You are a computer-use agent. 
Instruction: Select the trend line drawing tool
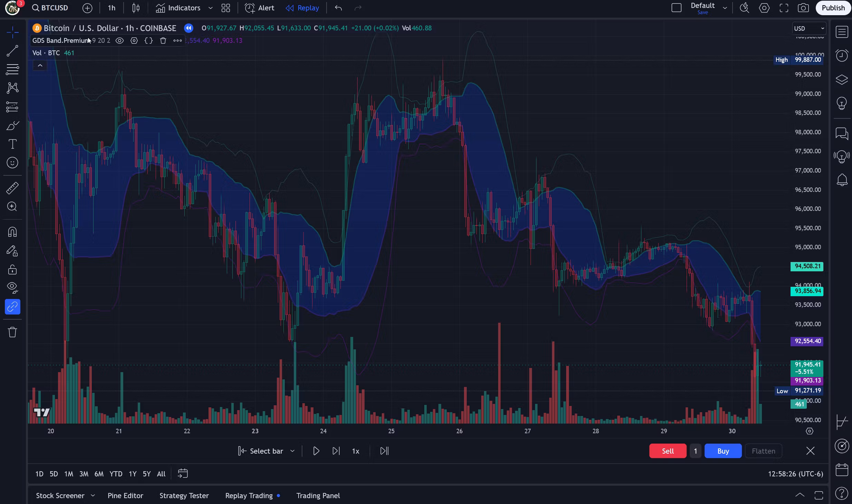pos(12,51)
